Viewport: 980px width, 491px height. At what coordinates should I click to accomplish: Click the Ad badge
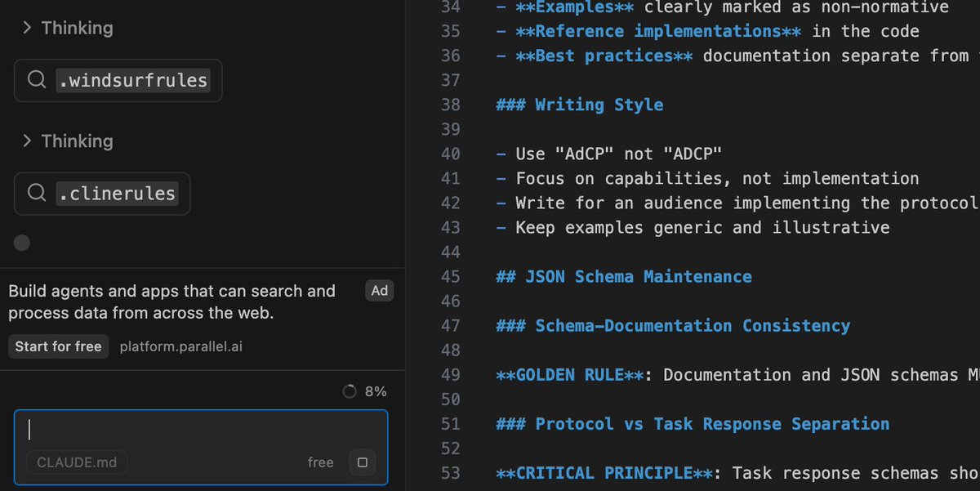[380, 291]
